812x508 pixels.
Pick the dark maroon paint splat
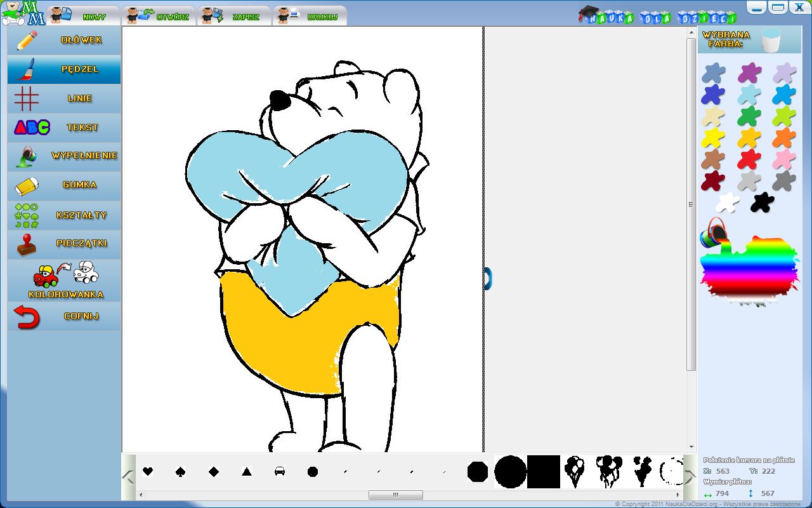714,181
